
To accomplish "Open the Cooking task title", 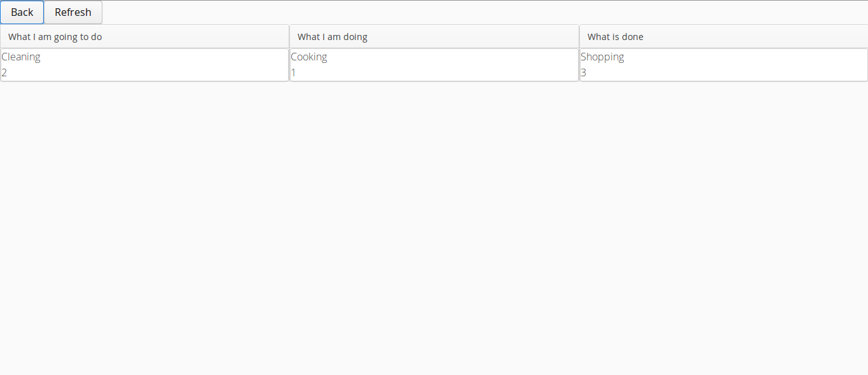I will point(309,57).
